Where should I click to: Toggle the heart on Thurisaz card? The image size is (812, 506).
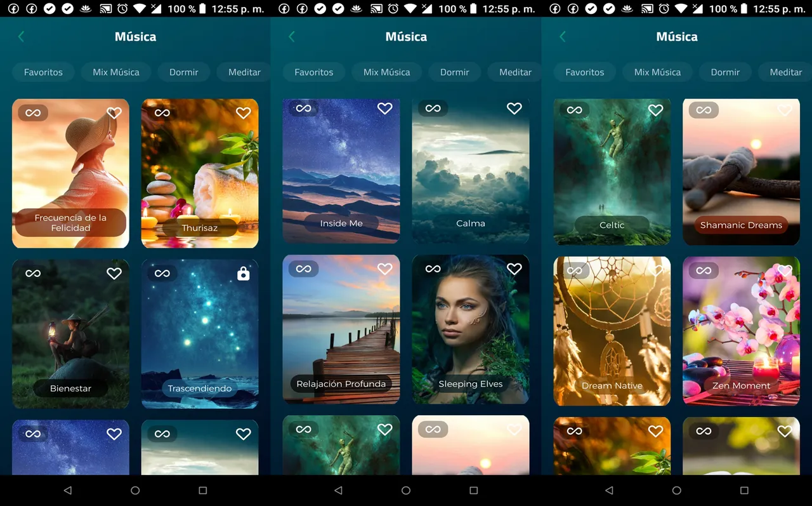pyautogui.click(x=244, y=113)
